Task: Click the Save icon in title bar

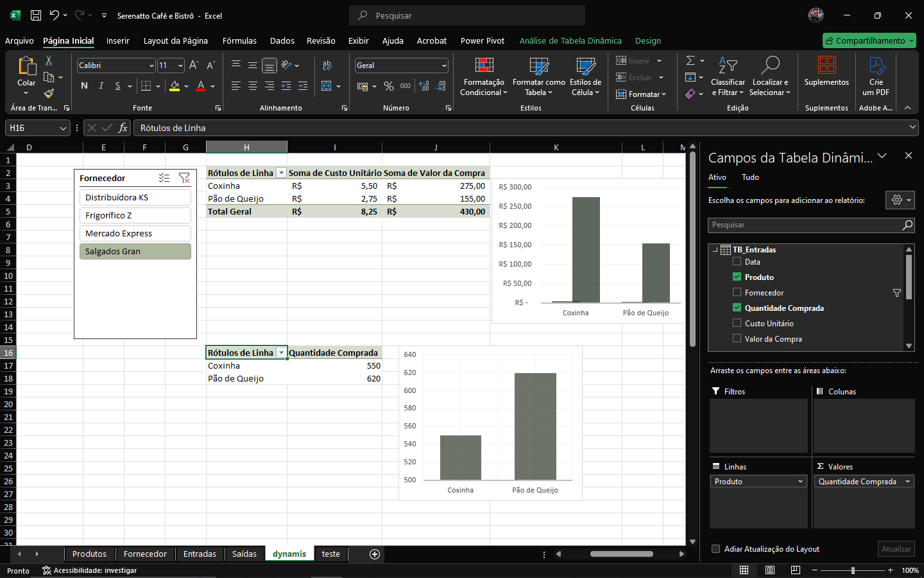Action: pos(36,15)
